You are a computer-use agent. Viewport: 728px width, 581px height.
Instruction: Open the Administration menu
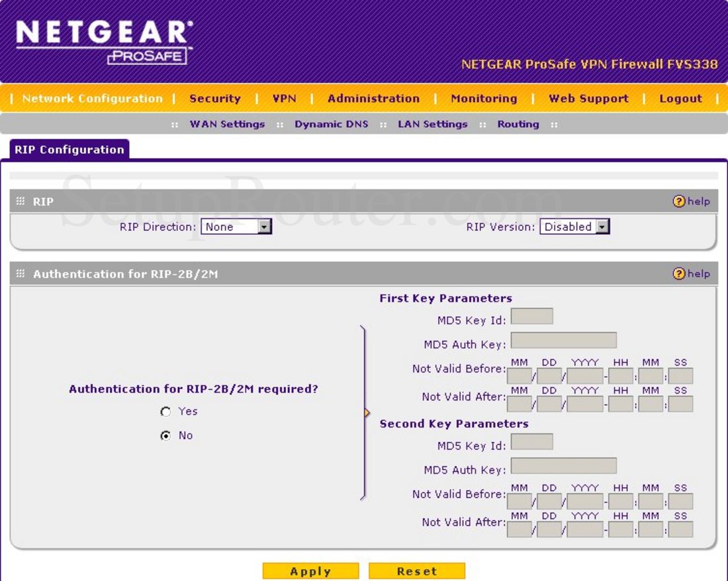(373, 99)
